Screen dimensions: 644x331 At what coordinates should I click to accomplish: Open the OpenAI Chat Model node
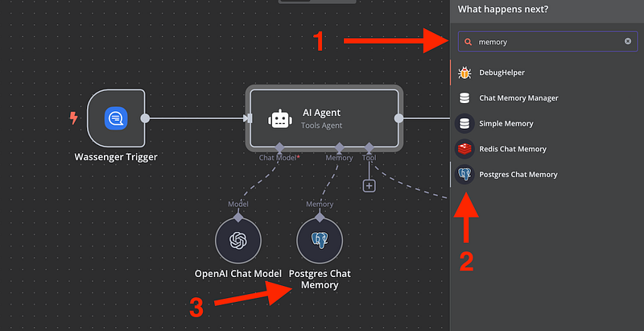238,241
